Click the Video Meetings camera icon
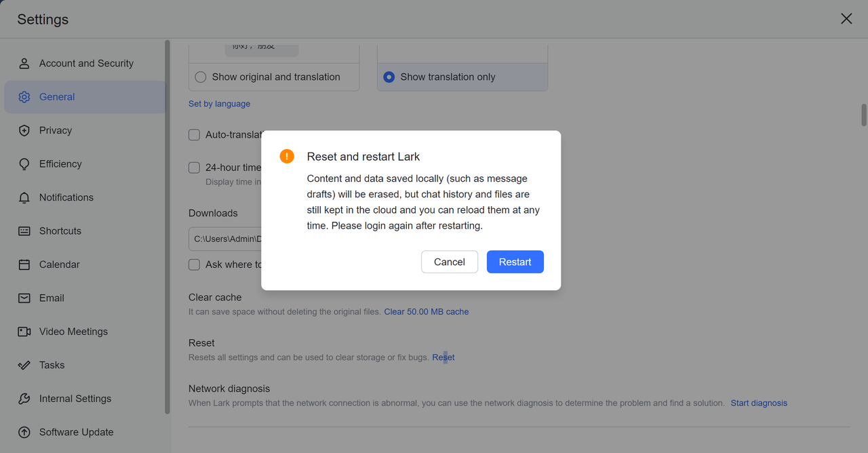 (x=24, y=332)
